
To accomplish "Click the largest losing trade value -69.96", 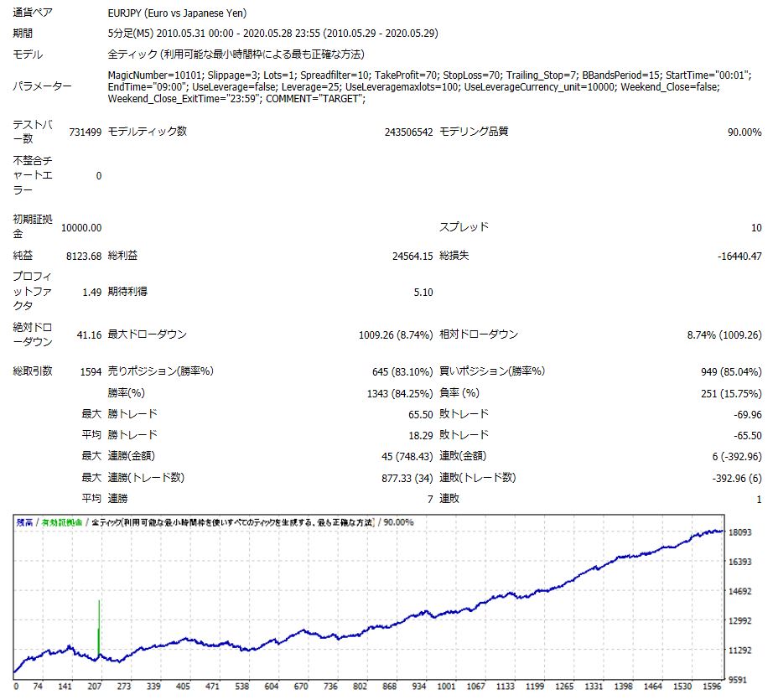I will pos(747,415).
